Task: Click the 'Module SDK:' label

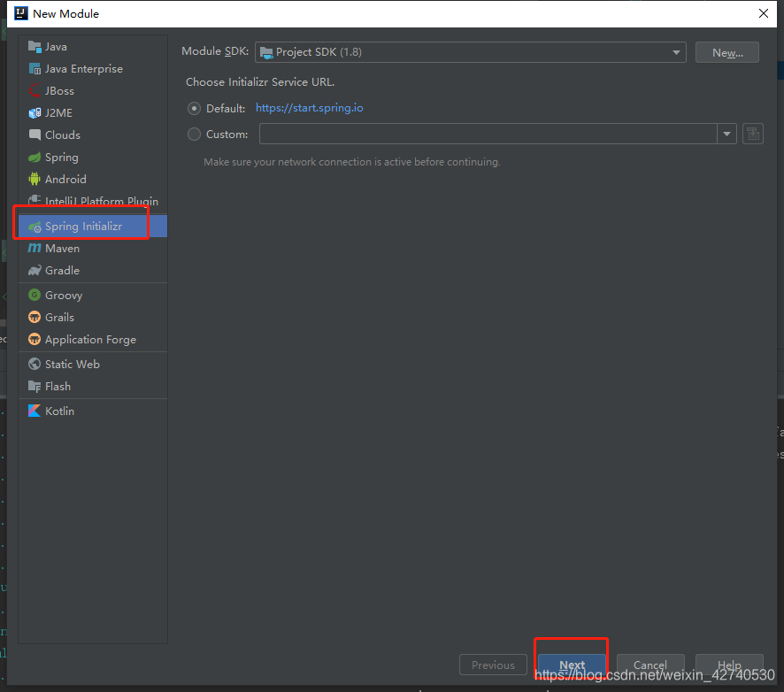Action: click(215, 51)
